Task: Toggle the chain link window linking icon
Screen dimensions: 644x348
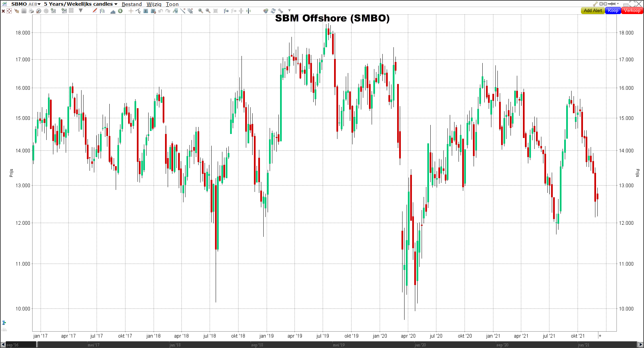Action: 603,4
